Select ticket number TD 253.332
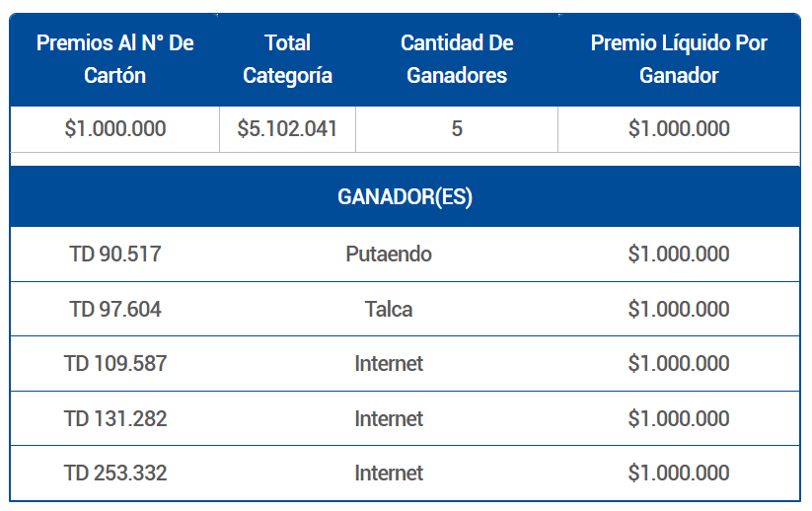The image size is (812, 511). click(x=115, y=474)
